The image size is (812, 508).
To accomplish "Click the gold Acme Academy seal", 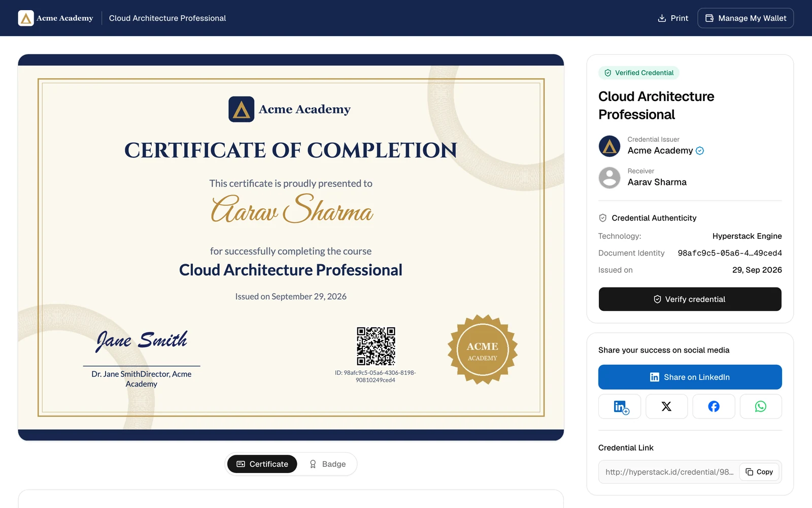I will (483, 350).
